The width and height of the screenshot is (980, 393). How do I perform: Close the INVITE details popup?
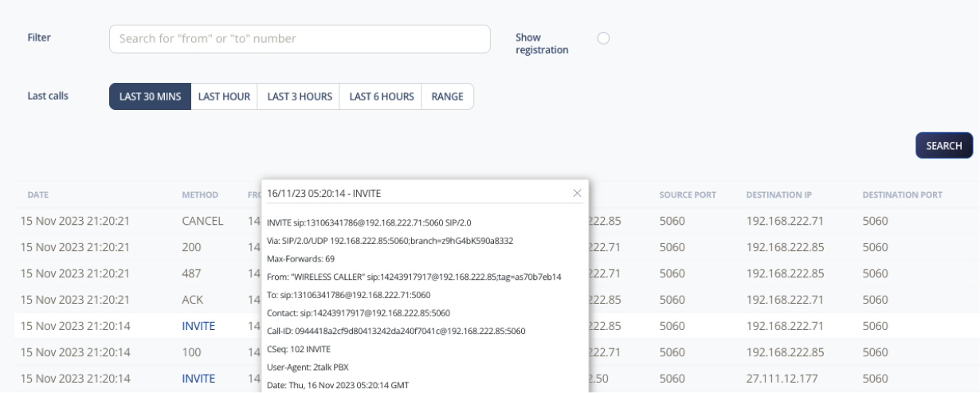577,193
